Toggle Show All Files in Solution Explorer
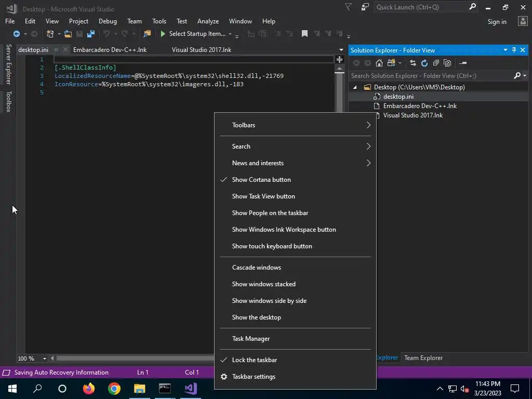 [447, 63]
